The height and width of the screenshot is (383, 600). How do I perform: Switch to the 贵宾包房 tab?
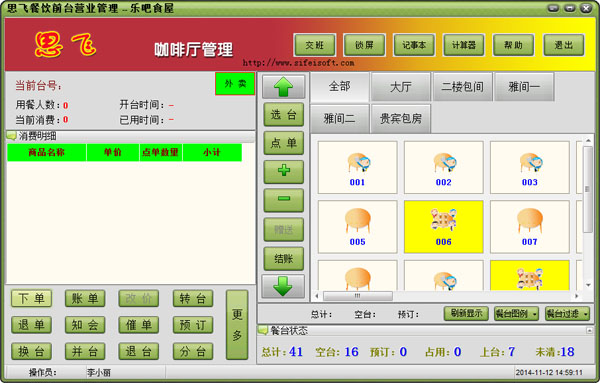tap(401, 118)
